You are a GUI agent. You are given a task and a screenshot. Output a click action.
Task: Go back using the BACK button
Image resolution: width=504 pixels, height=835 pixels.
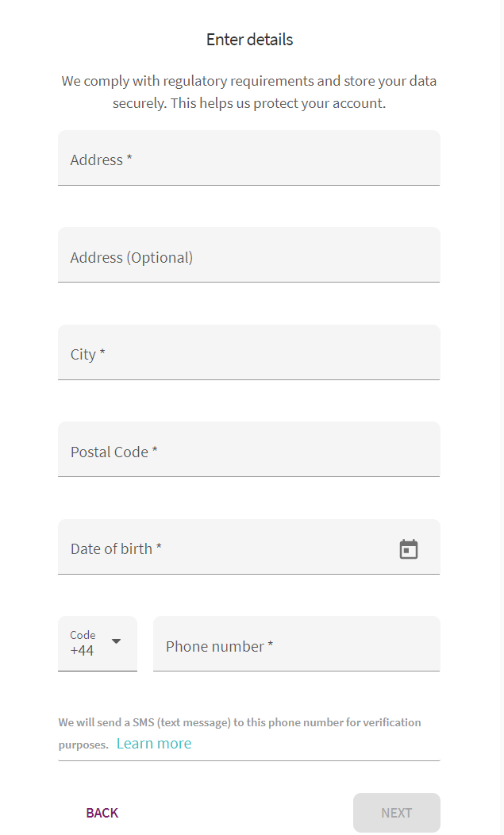pos(102,813)
